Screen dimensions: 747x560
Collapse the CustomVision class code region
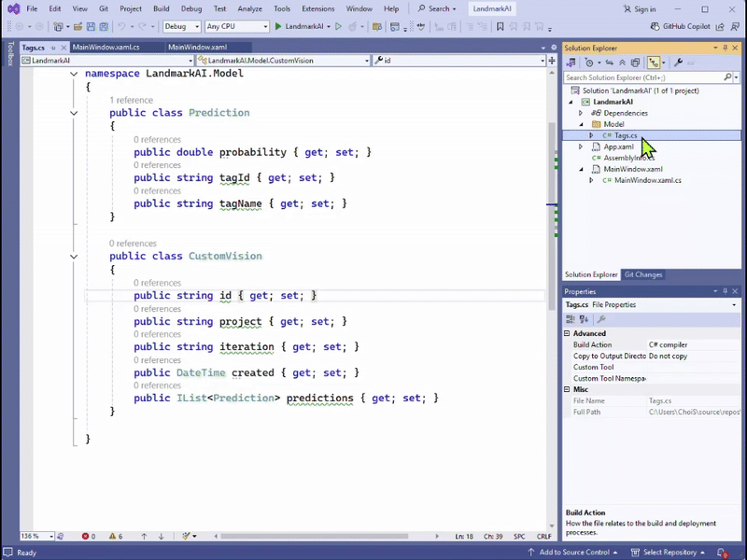coord(74,256)
